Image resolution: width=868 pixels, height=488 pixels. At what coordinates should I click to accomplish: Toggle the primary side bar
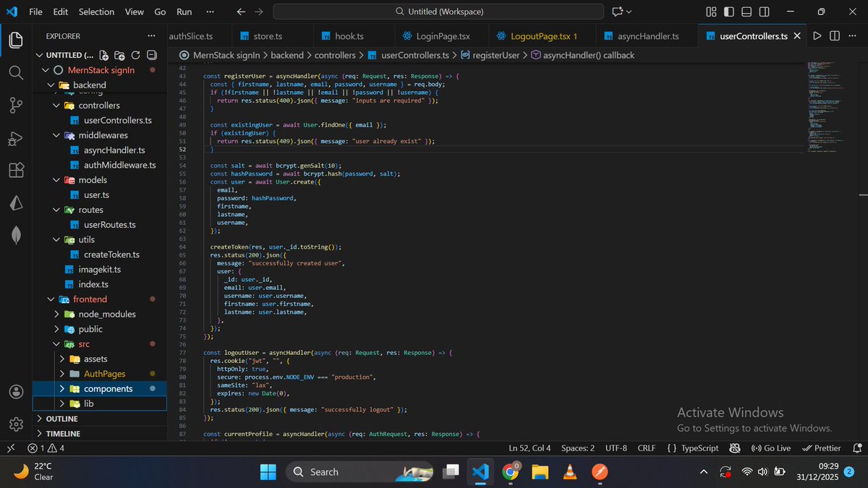[x=729, y=12]
